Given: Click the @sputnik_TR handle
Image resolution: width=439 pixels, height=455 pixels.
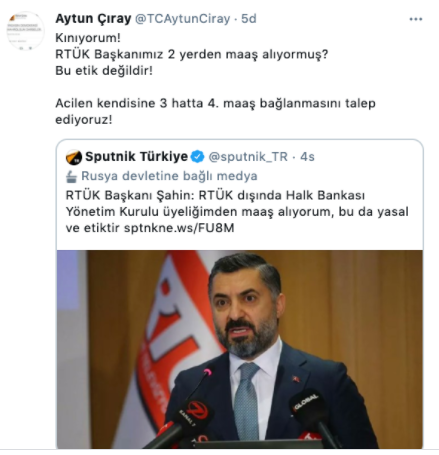Looking at the screenshot, I should point(248,157).
